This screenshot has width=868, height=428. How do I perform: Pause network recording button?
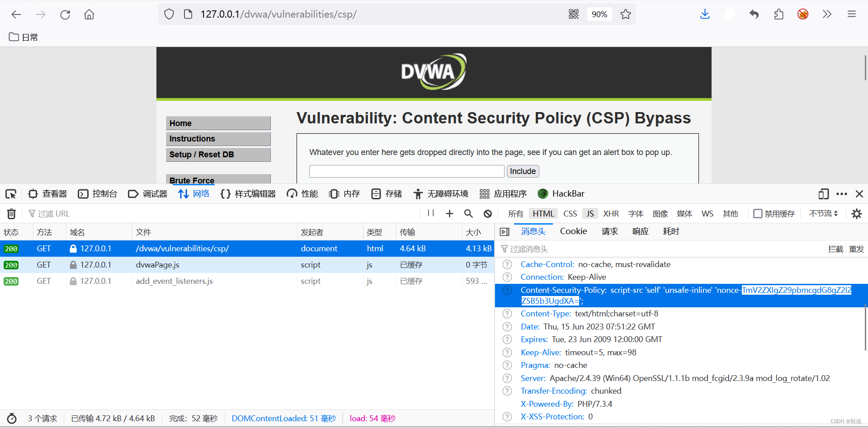point(431,213)
